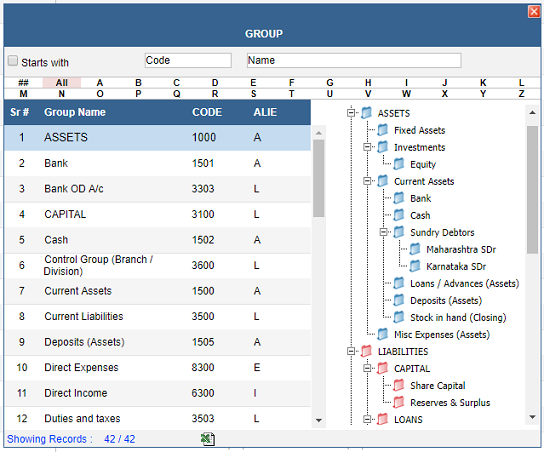
Task: Click the Misc Expenses (Assets) folder icon
Action: 383,334
